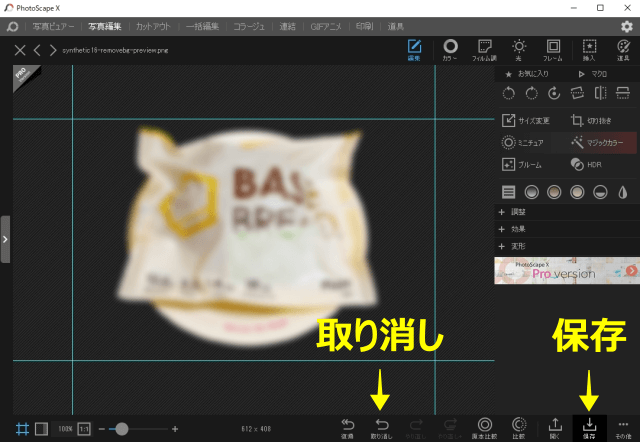Click the 保存 (Save) button
Viewport: 640px width, 442px height.
coord(589,429)
